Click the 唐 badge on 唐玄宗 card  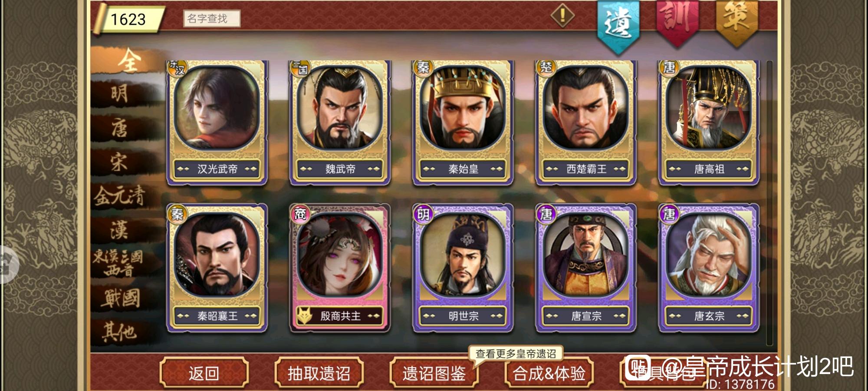tap(669, 213)
